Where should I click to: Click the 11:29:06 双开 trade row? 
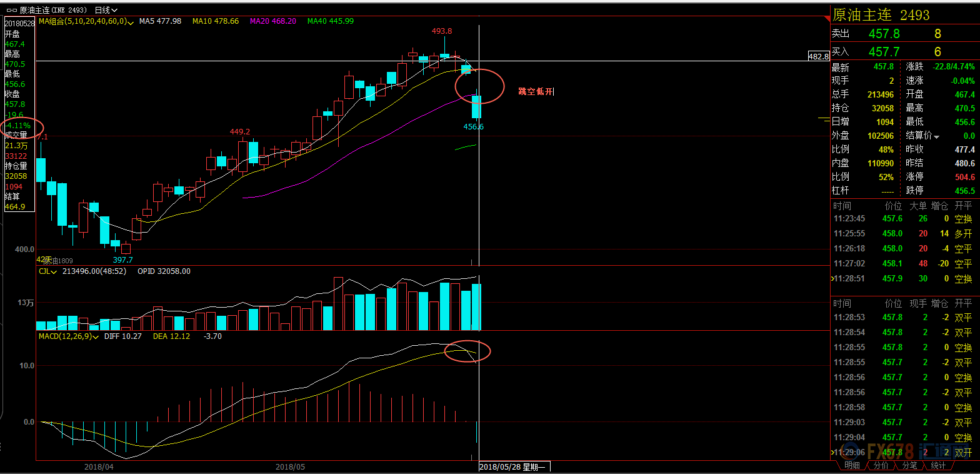904,452
